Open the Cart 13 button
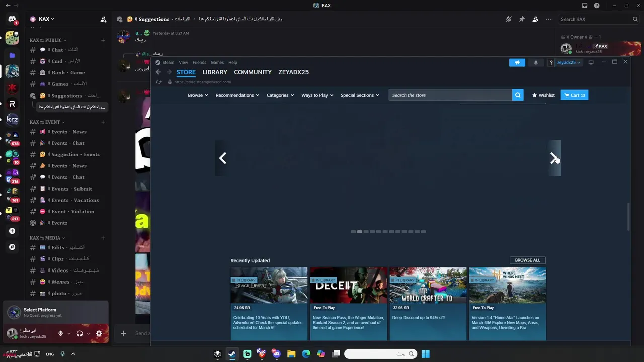 coord(574,95)
